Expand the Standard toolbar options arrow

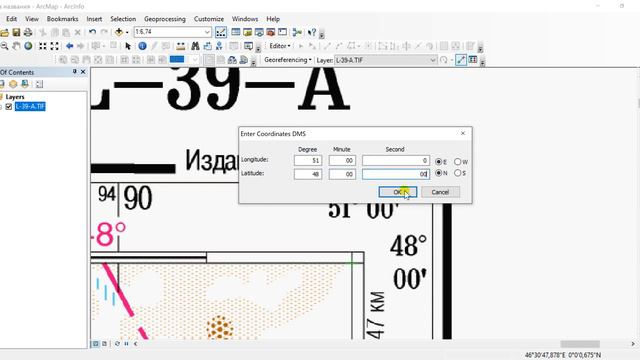(x=322, y=34)
